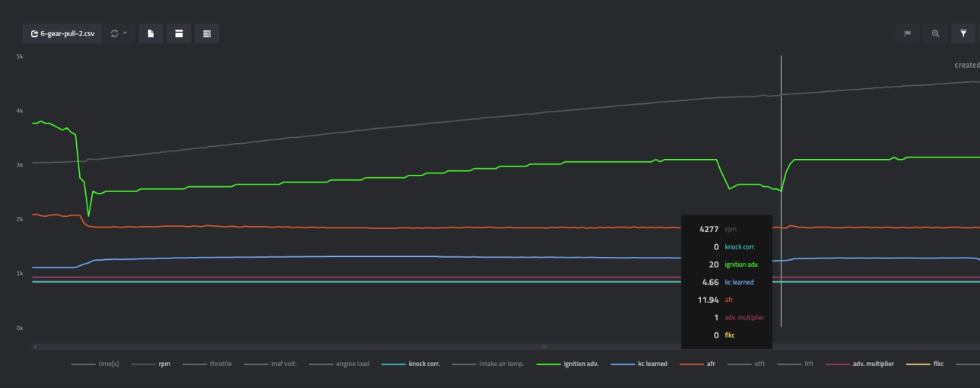Toggle adv. multiplier legend entry

873,364
